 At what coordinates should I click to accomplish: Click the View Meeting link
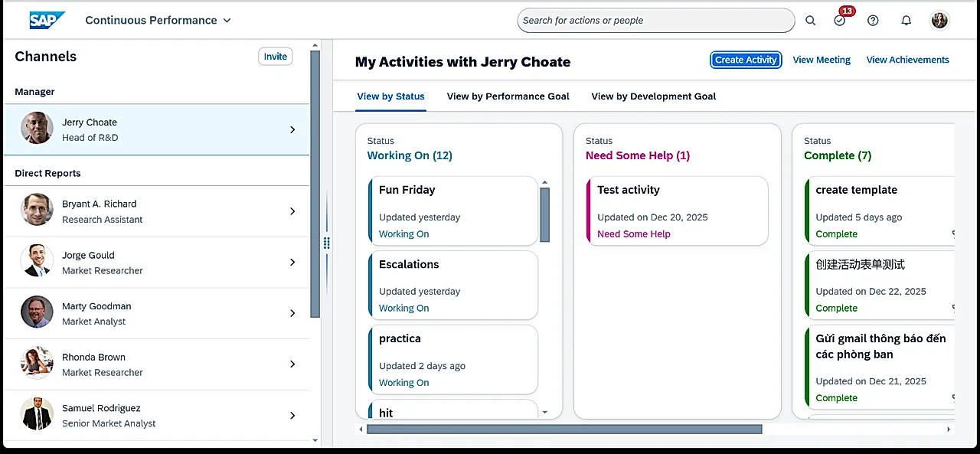tap(822, 59)
